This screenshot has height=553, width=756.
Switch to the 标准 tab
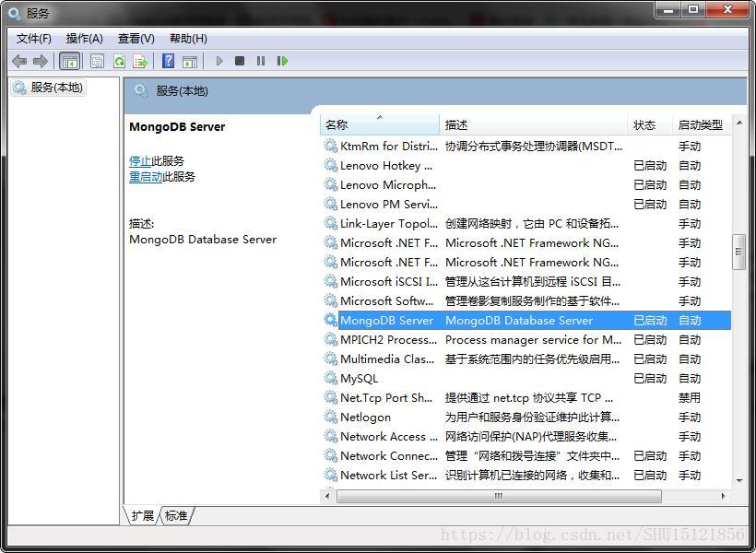[176, 516]
